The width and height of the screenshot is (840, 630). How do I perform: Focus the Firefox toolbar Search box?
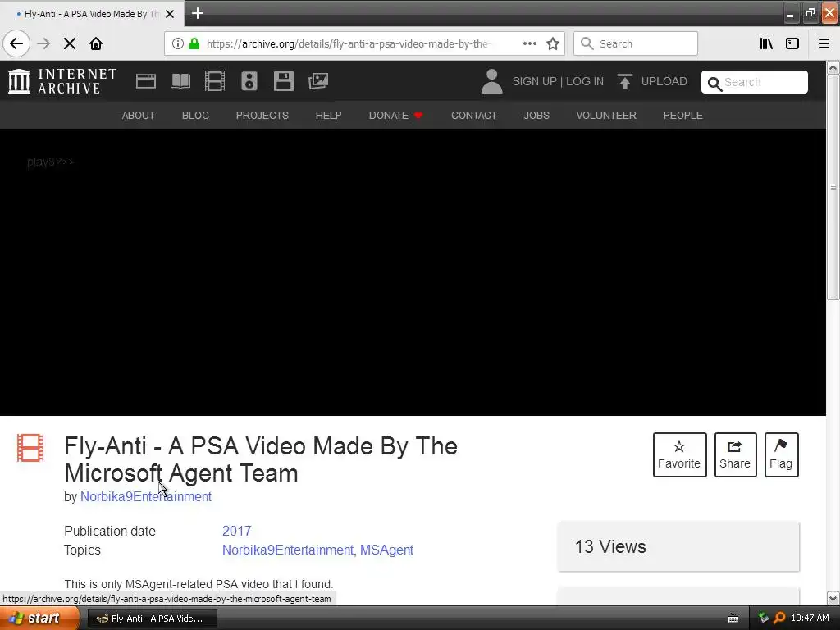[x=636, y=43]
